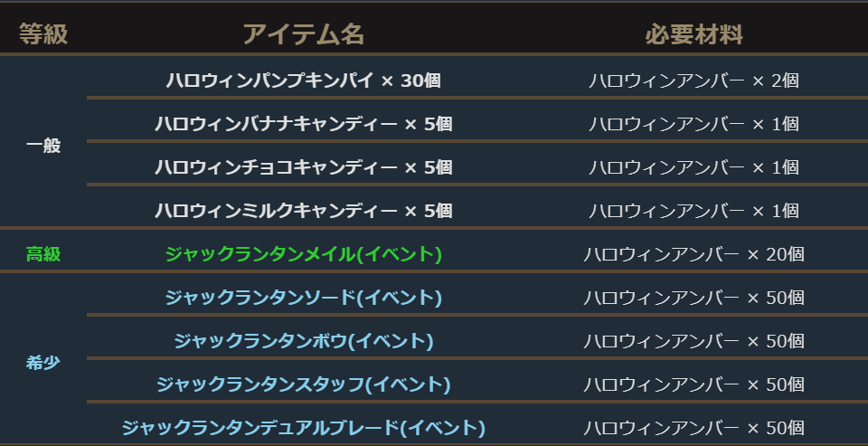Click the ハロウィンアンバー × 20個 material cell
The width and height of the screenshot is (868, 446).
[693, 254]
